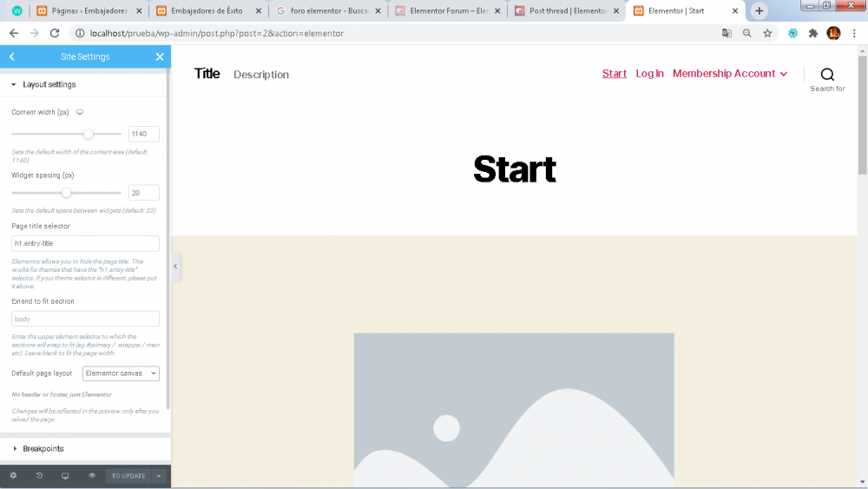Screen dimensions: 868x489
Task: Open the Chrome three-dot menu
Action: pyautogui.click(x=854, y=33)
